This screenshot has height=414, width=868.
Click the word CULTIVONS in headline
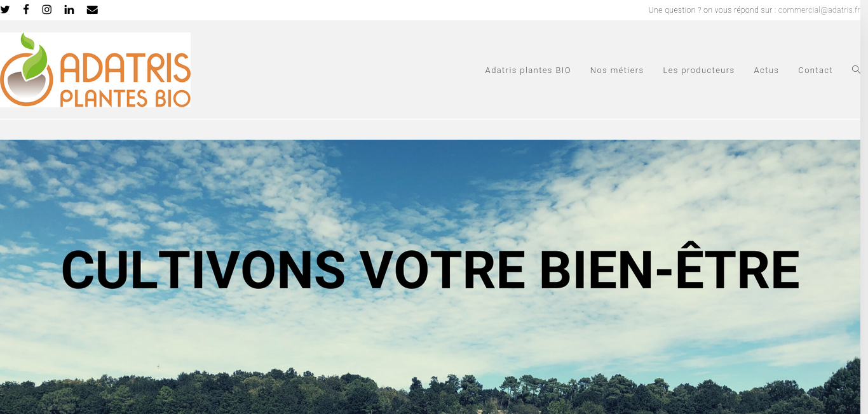coord(203,270)
